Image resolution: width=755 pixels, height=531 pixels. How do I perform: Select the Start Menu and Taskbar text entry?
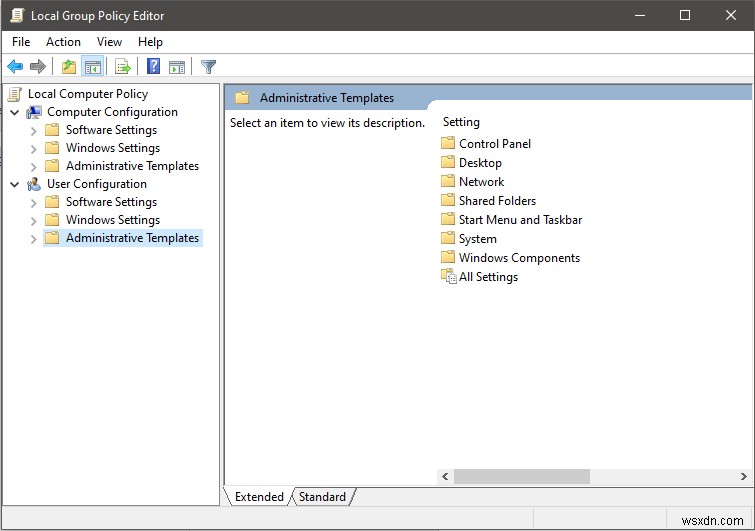521,220
